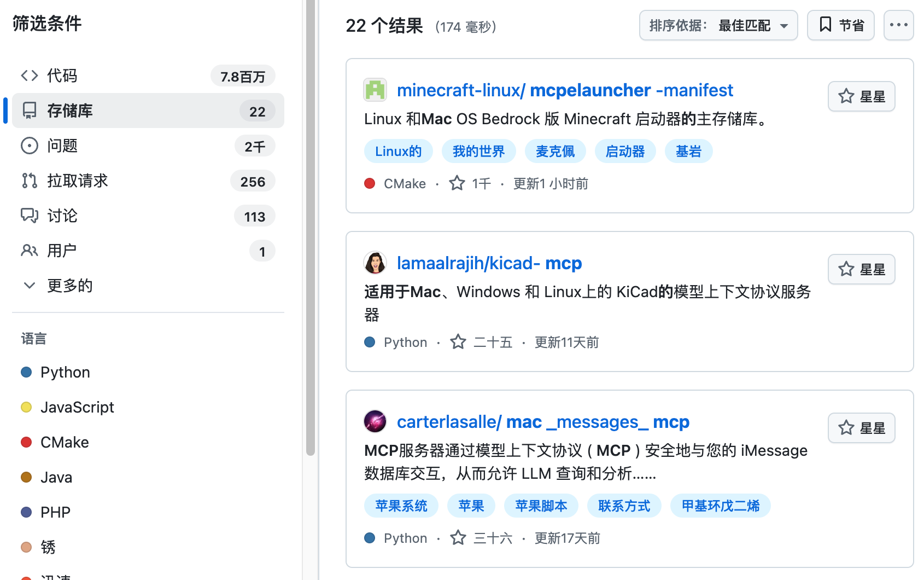Click the 更新11天前 timestamp
This screenshot has height=580, width=924.
click(566, 342)
